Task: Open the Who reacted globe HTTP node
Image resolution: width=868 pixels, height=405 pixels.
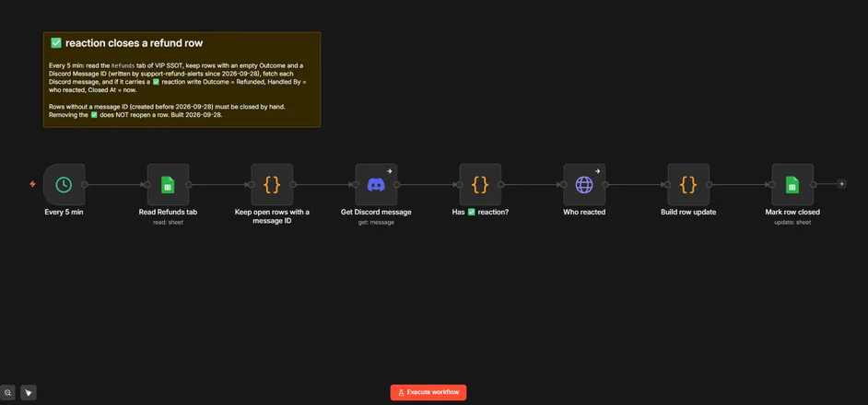Action: 584,185
